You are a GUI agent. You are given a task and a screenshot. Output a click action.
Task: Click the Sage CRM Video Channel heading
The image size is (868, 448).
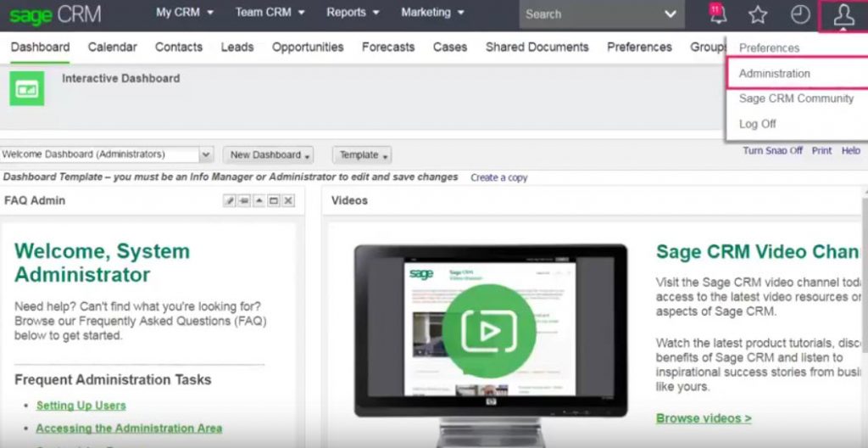(x=757, y=252)
